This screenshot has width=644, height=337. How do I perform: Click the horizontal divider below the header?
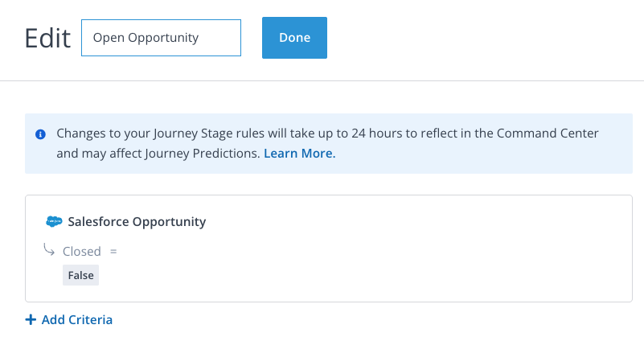pyautogui.click(x=322, y=80)
